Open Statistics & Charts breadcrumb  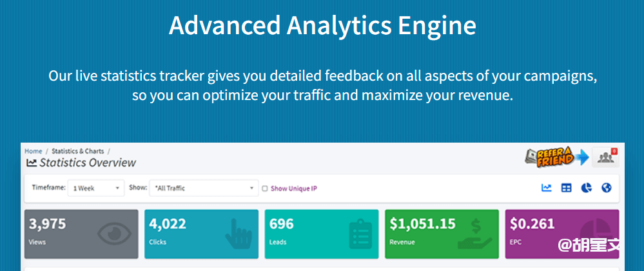(77, 151)
